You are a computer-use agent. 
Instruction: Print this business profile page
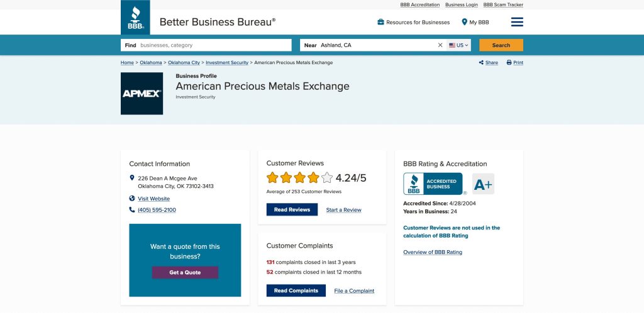pos(515,63)
